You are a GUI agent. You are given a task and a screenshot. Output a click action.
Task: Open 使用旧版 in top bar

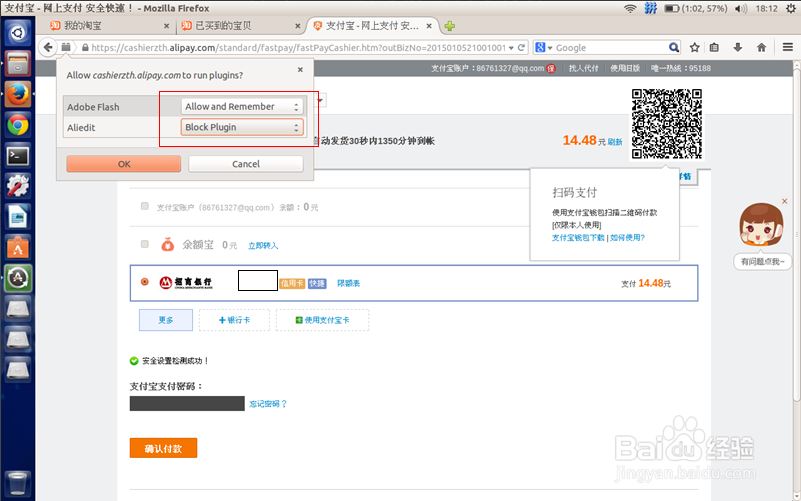point(625,68)
